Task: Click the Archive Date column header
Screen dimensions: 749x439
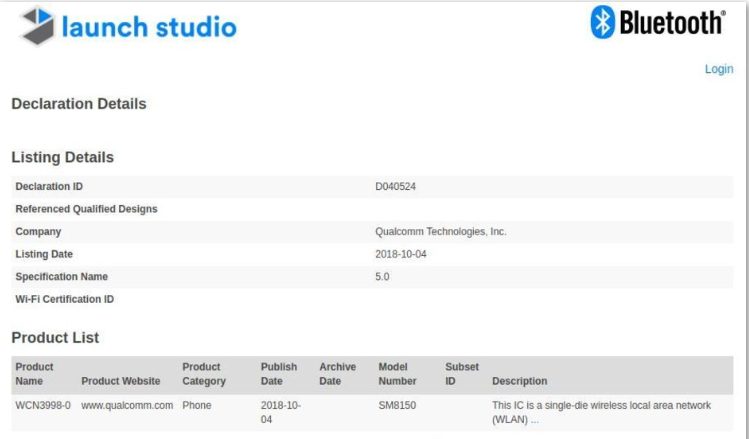Action: tap(337, 374)
